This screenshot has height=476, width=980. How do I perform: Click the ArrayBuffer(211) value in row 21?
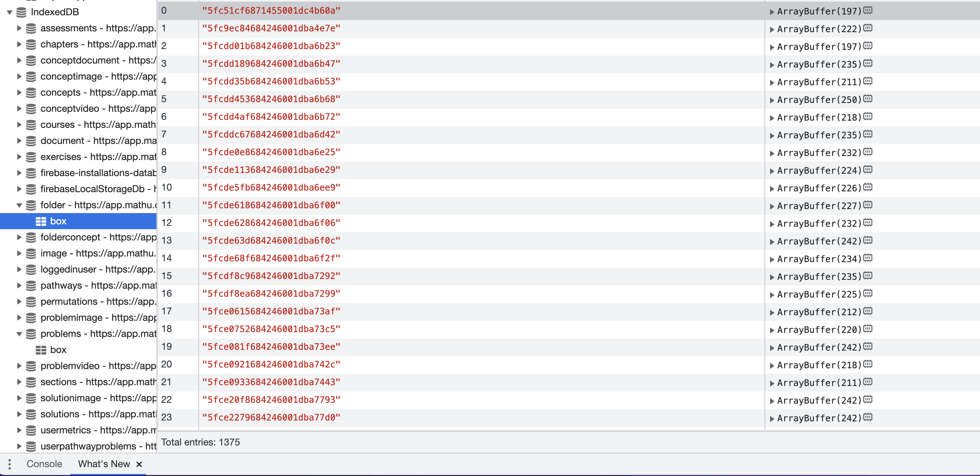pos(819,383)
